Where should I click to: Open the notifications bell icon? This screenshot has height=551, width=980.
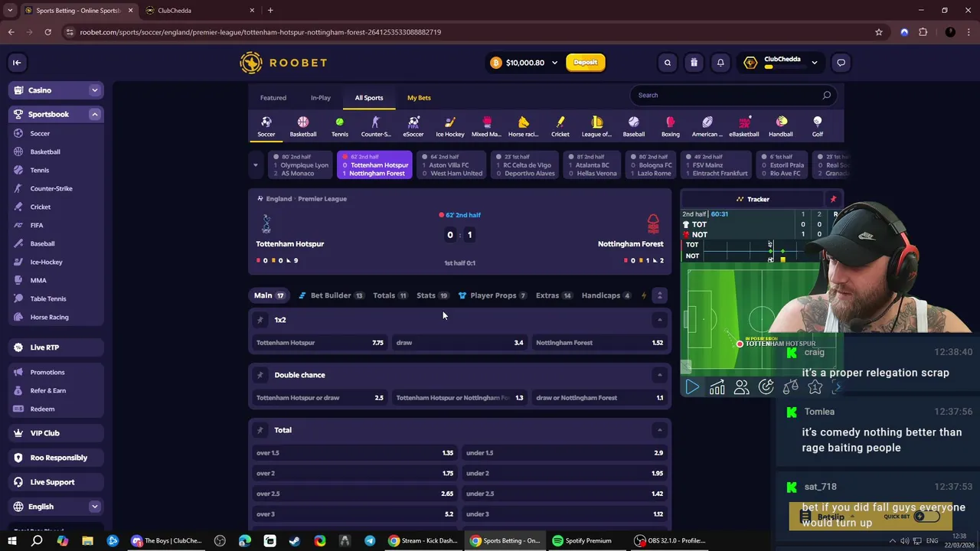pyautogui.click(x=720, y=63)
